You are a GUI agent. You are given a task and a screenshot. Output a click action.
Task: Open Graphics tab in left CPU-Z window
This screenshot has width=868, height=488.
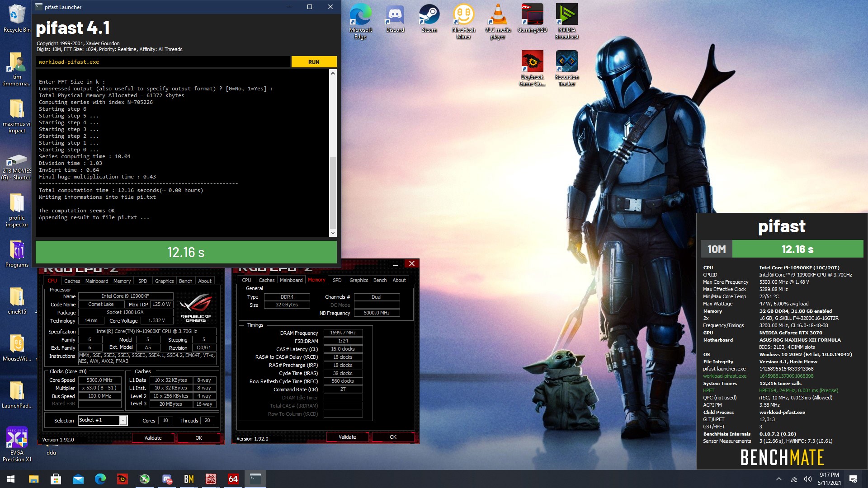coord(164,281)
